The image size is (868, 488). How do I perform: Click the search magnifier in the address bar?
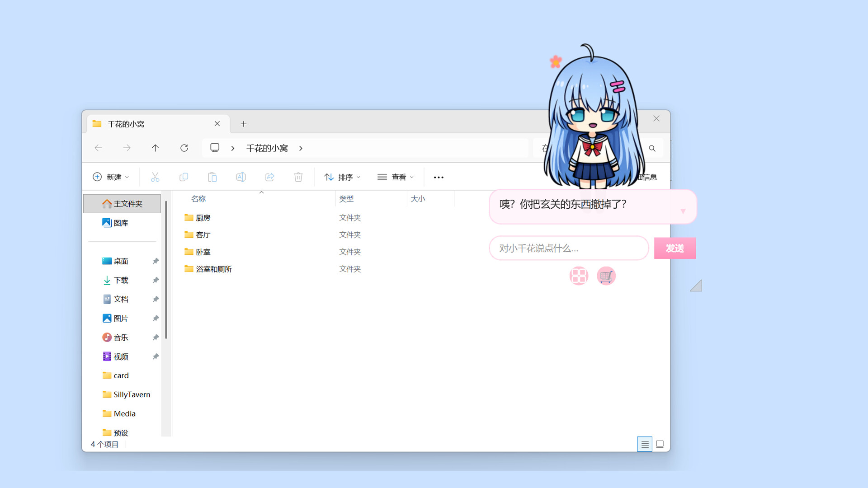pos(652,148)
